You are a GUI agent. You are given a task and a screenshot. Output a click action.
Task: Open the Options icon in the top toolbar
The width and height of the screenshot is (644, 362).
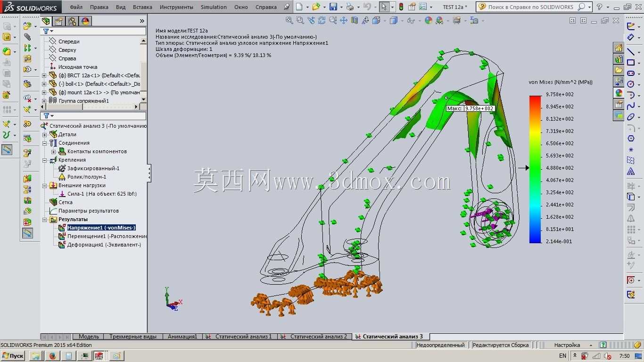[x=422, y=7]
